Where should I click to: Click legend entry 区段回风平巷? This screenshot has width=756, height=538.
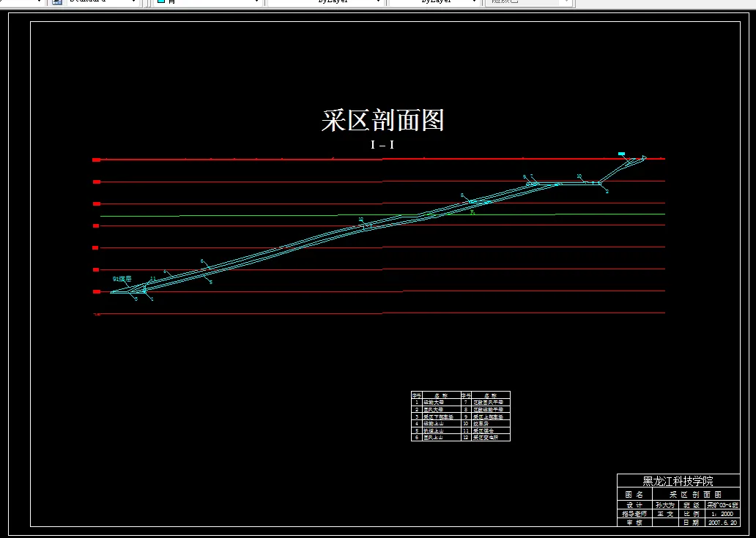coord(488,402)
